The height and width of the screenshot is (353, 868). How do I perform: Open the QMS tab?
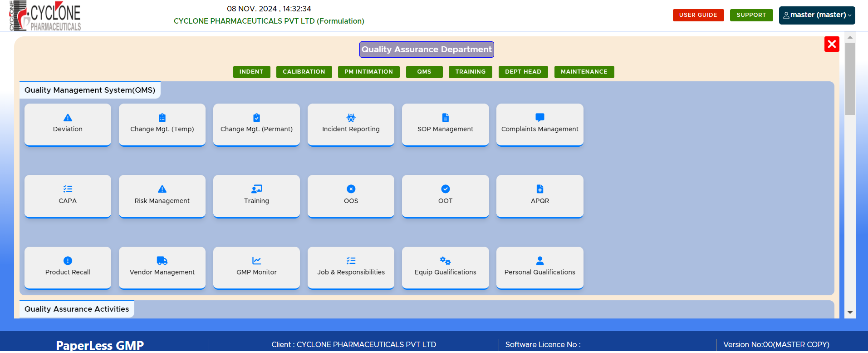pos(424,72)
